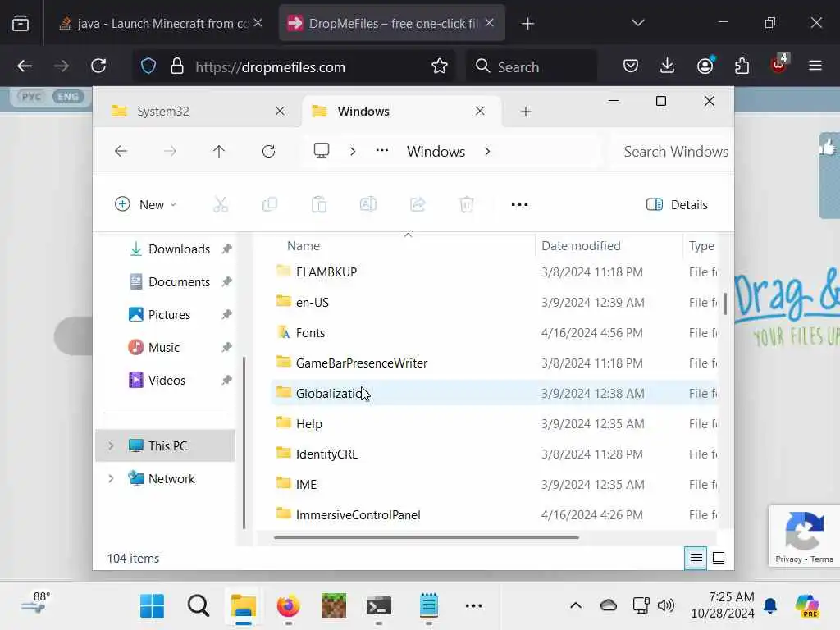Open a new Firefox tab
840x630 pixels.
[x=527, y=24]
